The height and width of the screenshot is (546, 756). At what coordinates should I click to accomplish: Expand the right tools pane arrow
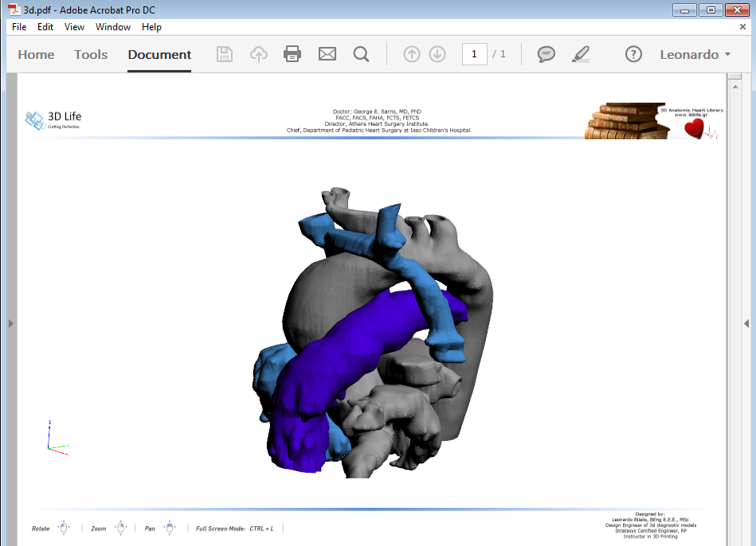click(746, 323)
